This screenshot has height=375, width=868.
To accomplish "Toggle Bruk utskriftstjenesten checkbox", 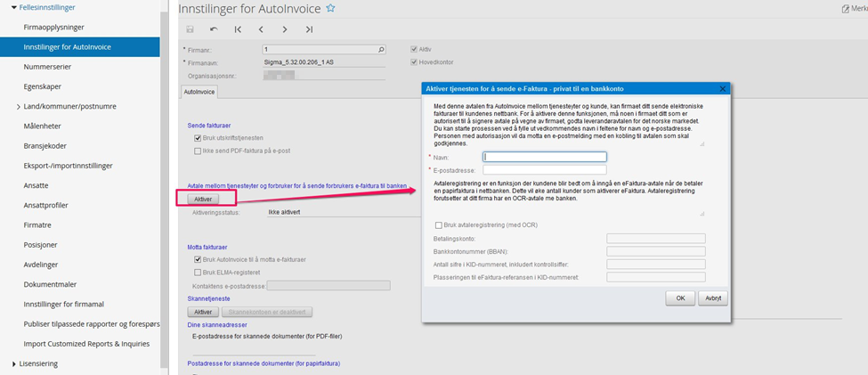I will (198, 138).
